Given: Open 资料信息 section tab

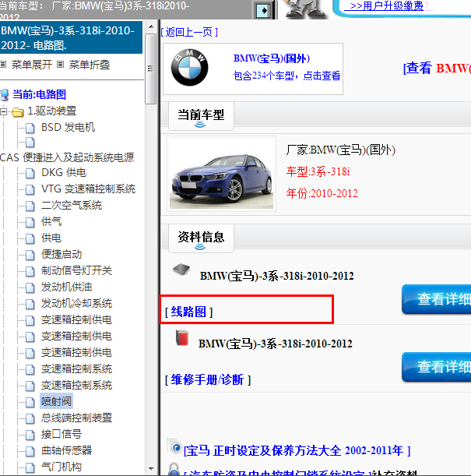Looking at the screenshot, I should coord(201,238).
